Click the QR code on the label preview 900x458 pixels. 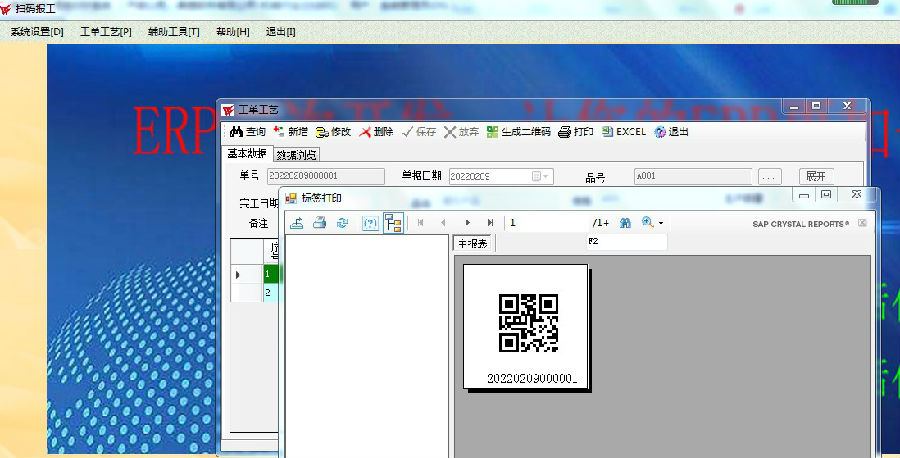(x=528, y=323)
